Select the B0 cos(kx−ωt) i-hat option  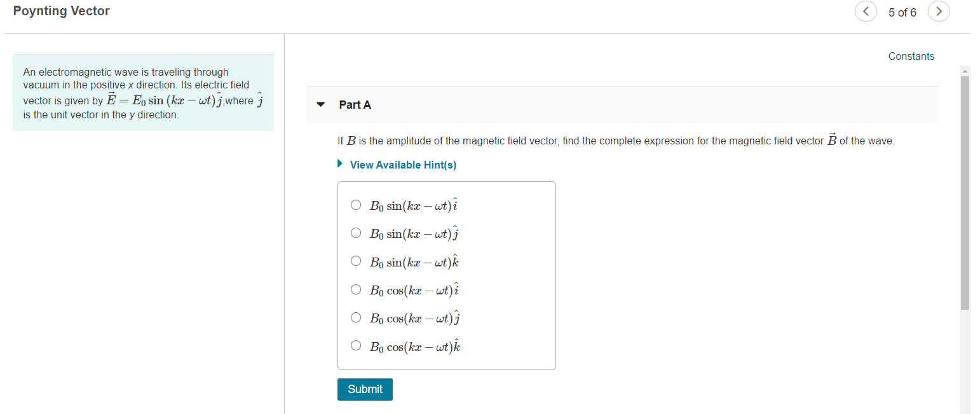click(x=356, y=289)
